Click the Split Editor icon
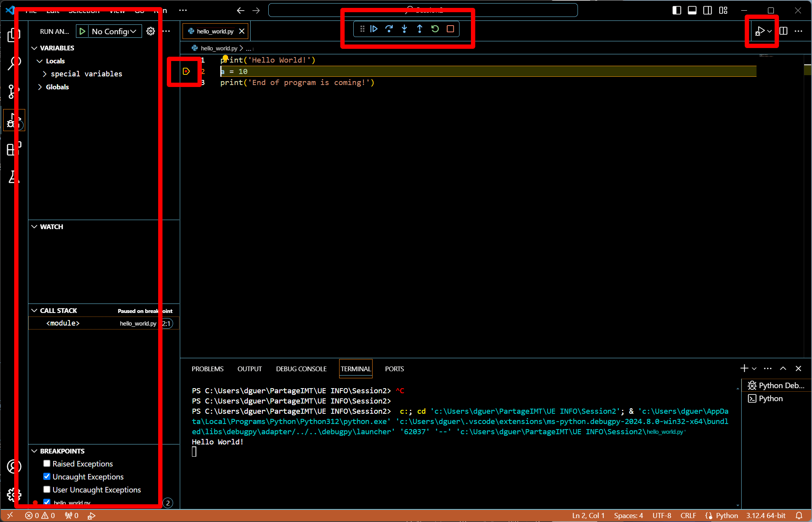The height and width of the screenshot is (522, 812). pyautogui.click(x=783, y=31)
